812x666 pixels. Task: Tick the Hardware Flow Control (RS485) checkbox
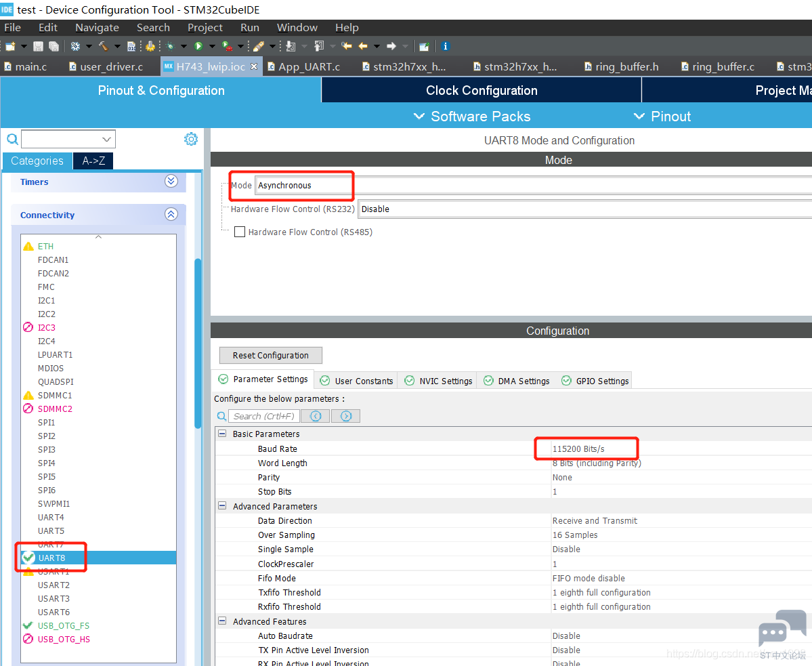pyautogui.click(x=240, y=232)
